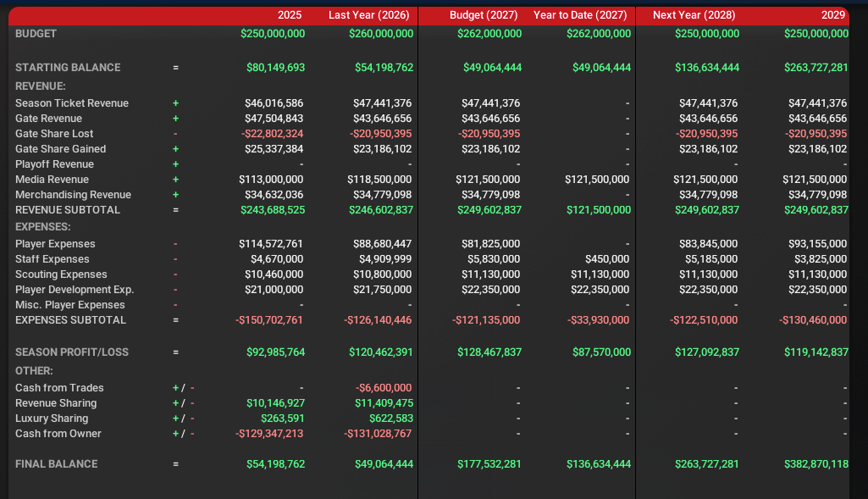Click the STARTING BALANCE row label
Screen dimensions: 868x499
pos(68,68)
